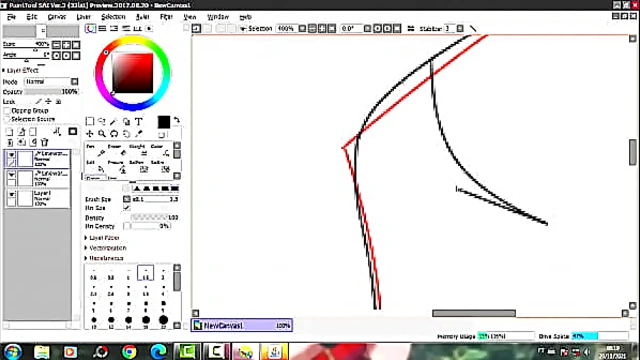Expand the Layer Fitter section

tap(102, 238)
